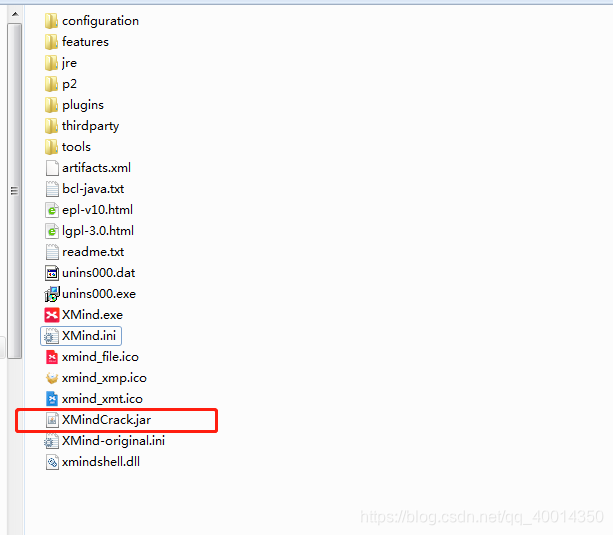Viewport: 613px width, 535px height.
Task: Click the XMind-original.ini gear file icon
Action: [51, 441]
